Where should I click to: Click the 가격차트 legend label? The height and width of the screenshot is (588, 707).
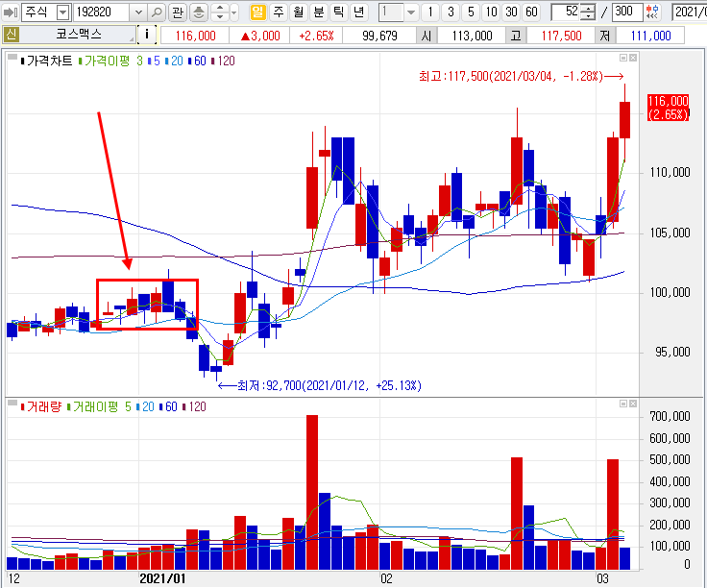point(46,61)
